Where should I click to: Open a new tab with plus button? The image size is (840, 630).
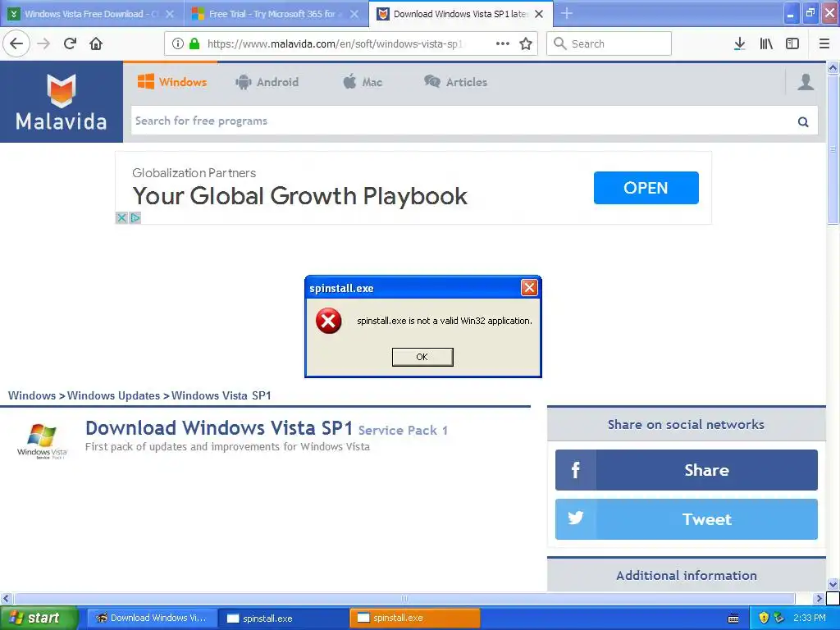click(567, 13)
